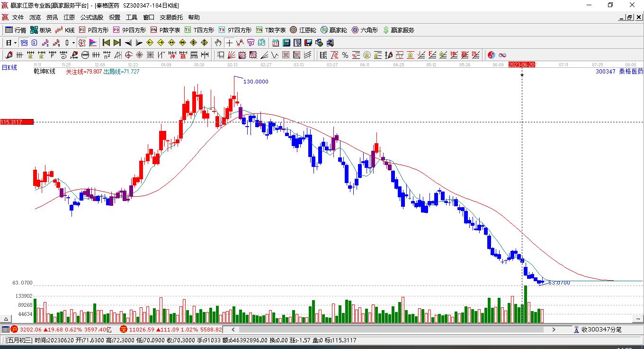
Task: Step back with the black left triangle
Action: coord(128,43)
